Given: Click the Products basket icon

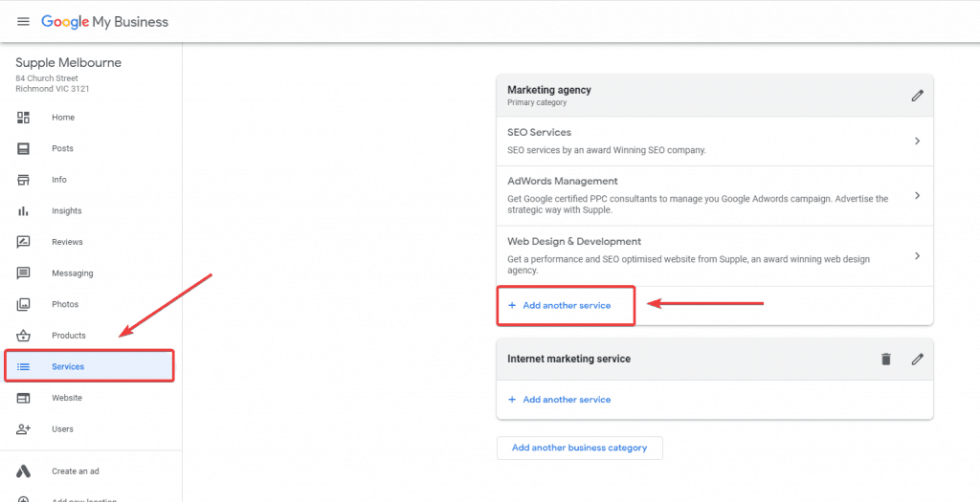Looking at the screenshot, I should (23, 336).
